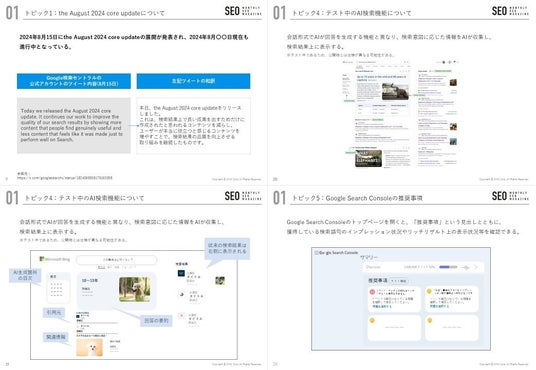The height and width of the screenshot is (370, 536).
Task: Click the dog photo in the Bing answer
Action: click(x=135, y=289)
